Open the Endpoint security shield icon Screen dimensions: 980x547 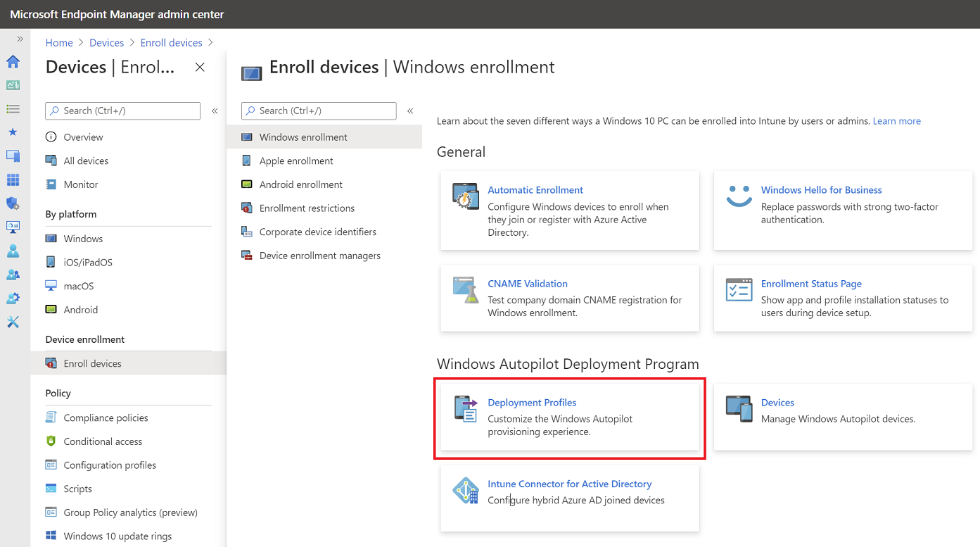tap(13, 203)
